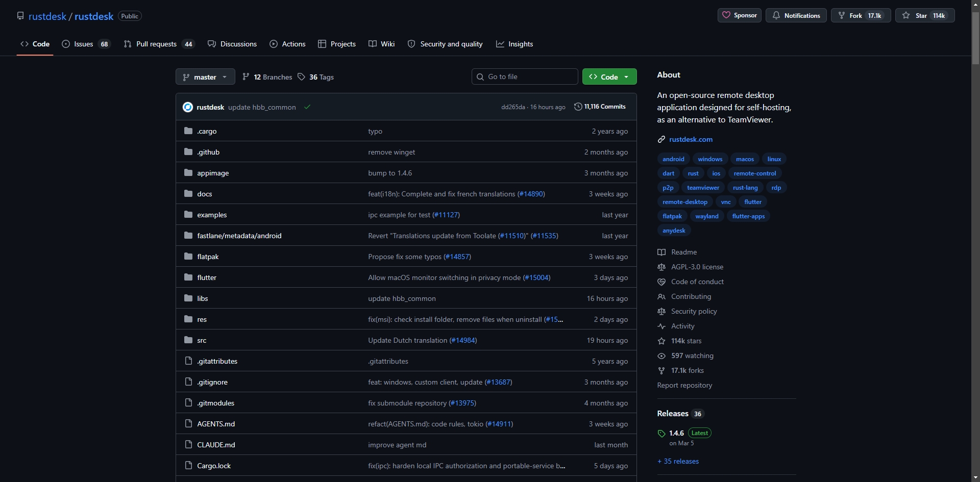Click the Activity pulse icon

pos(661,326)
